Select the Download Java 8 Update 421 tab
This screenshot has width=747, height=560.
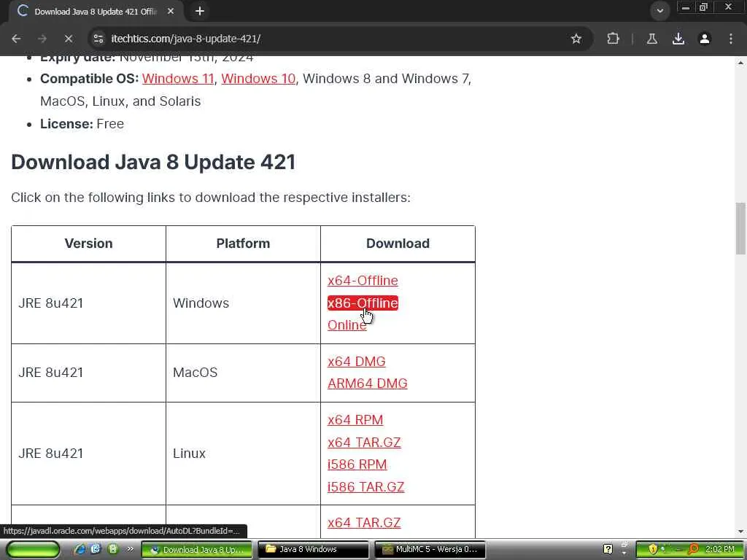96,12
